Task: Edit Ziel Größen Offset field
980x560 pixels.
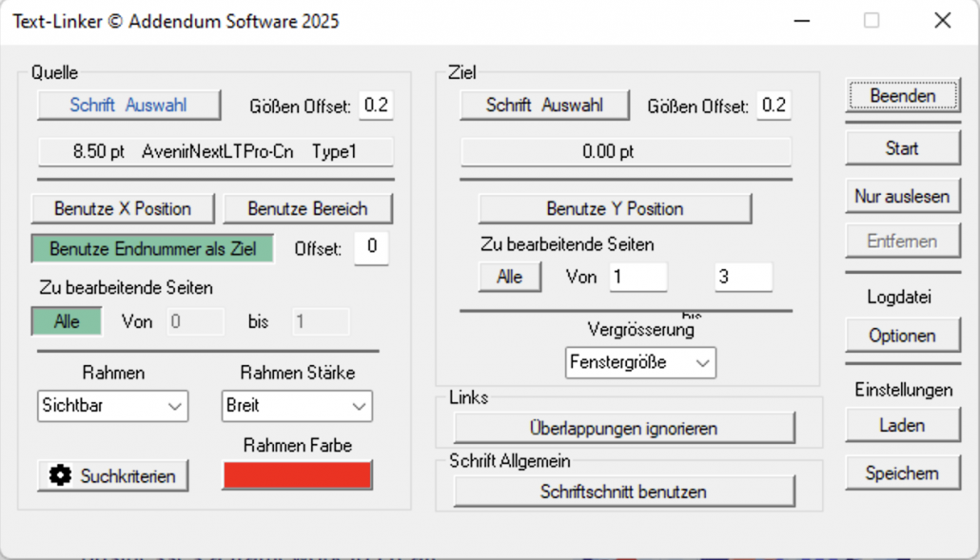Action: tap(774, 105)
